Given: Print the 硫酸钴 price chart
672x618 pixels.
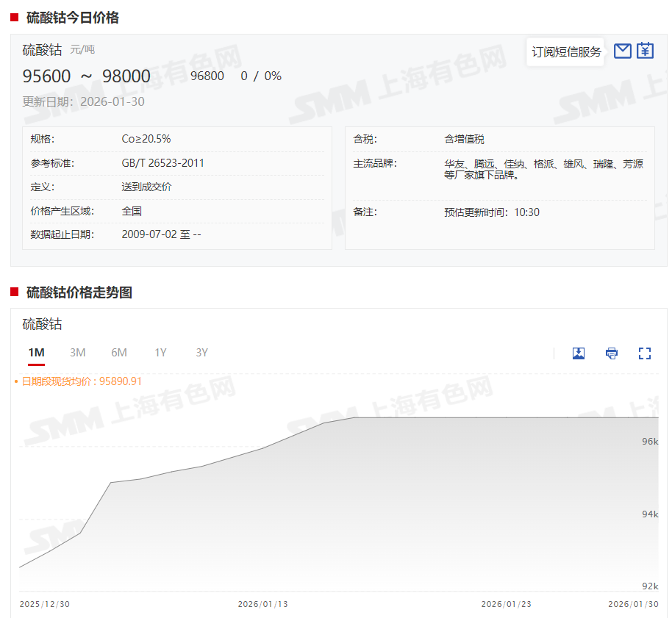Looking at the screenshot, I should coord(612,353).
